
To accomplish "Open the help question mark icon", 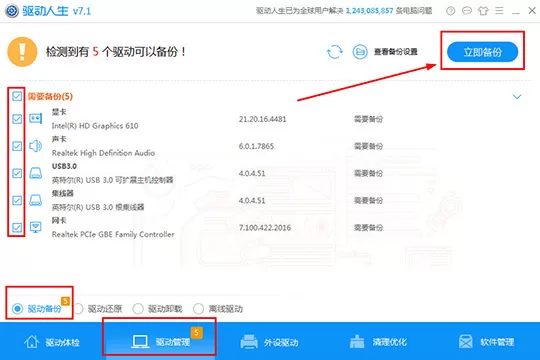I will pyautogui.click(x=450, y=11).
